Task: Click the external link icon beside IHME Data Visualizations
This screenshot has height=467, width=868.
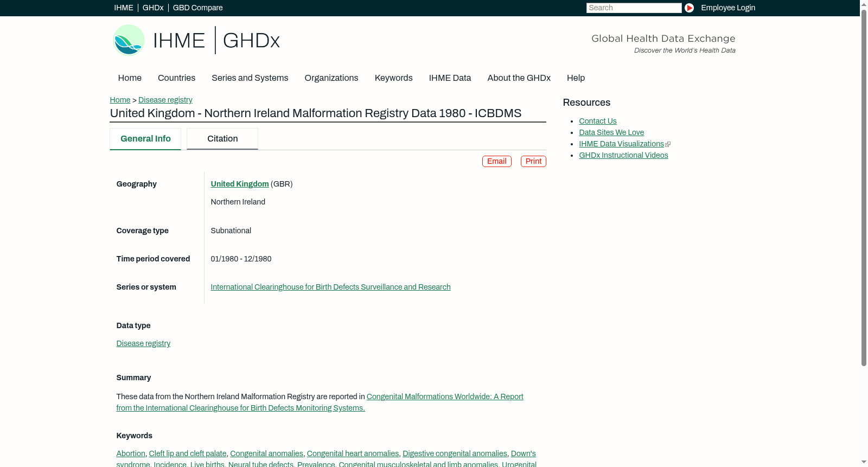Action: [668, 144]
